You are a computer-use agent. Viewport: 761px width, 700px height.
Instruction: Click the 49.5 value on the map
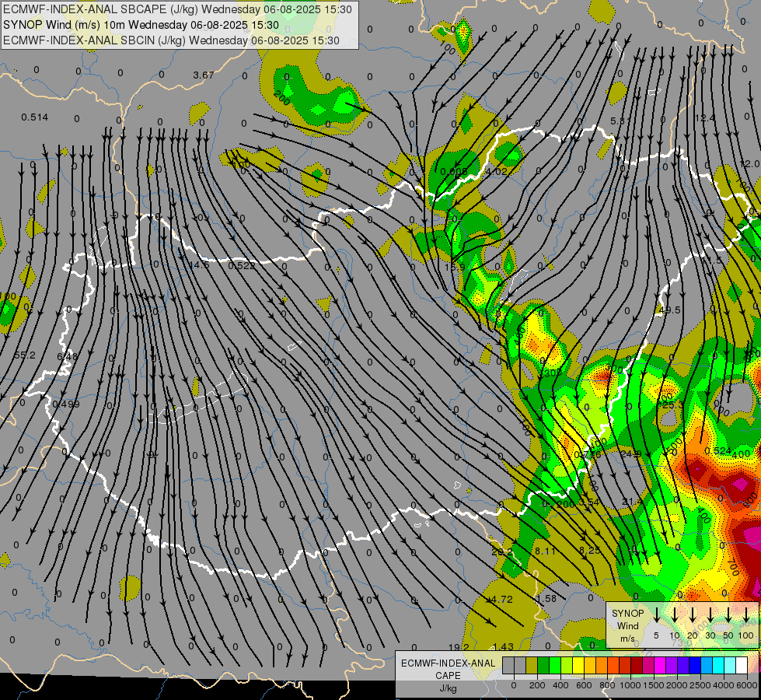coord(670,310)
